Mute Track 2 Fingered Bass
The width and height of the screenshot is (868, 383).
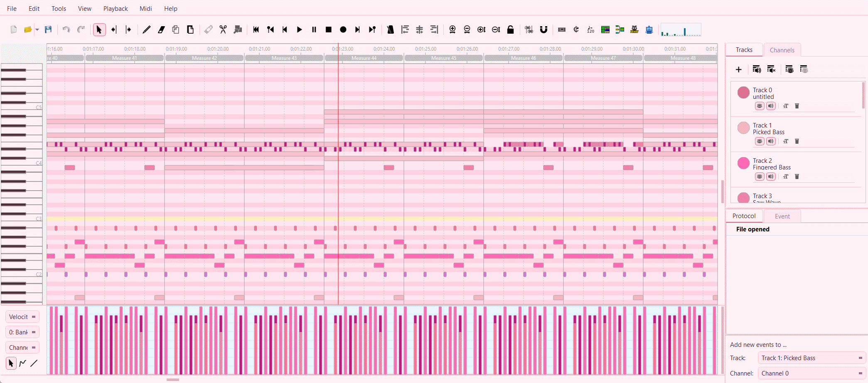[x=771, y=177]
